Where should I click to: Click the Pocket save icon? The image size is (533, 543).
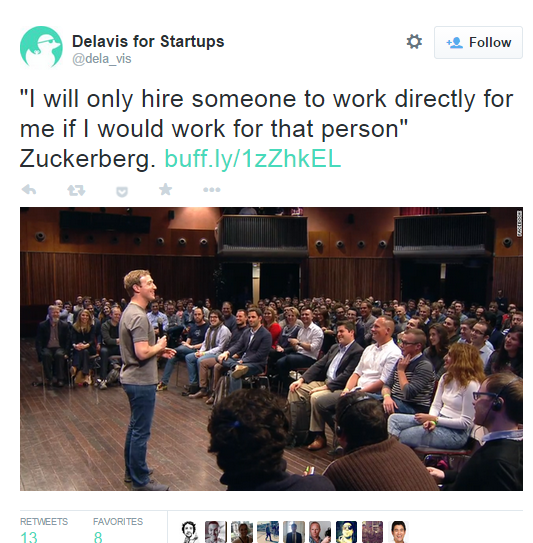tap(122, 191)
